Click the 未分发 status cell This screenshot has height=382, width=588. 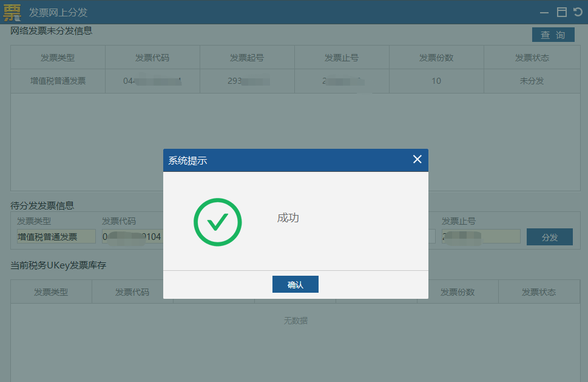(532, 81)
